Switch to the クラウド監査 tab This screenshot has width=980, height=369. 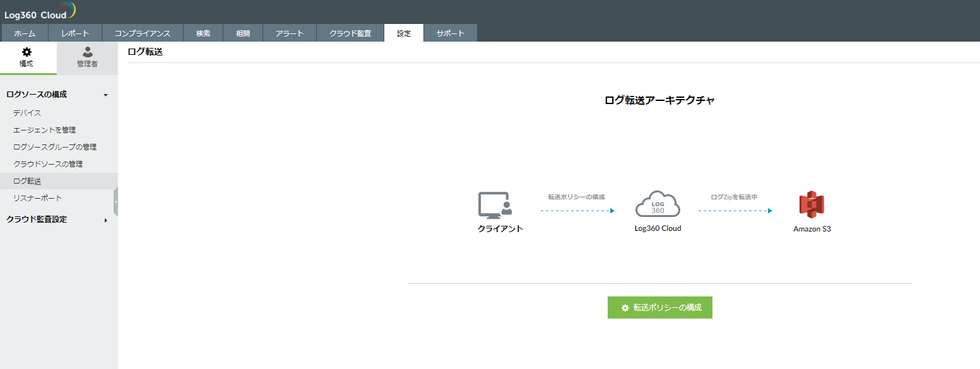350,33
